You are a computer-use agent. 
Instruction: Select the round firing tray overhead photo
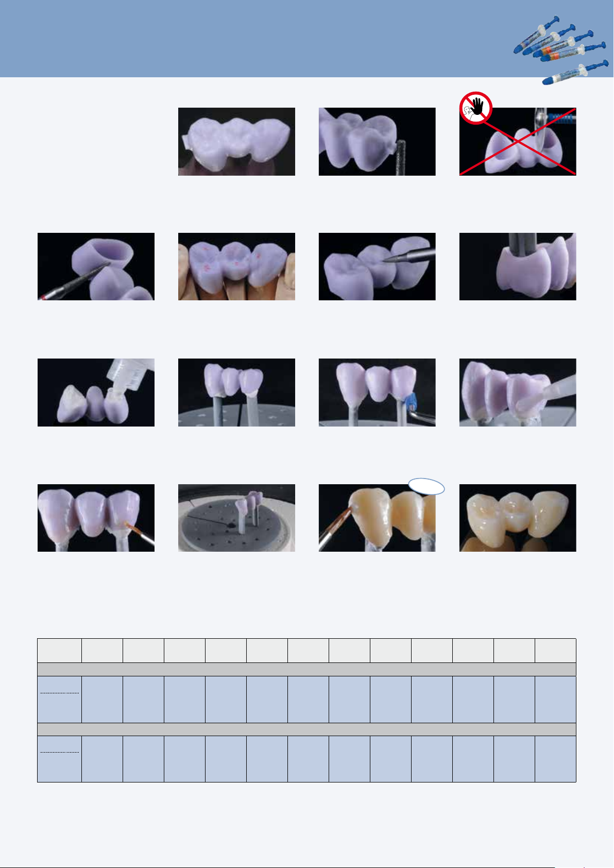[236, 518]
